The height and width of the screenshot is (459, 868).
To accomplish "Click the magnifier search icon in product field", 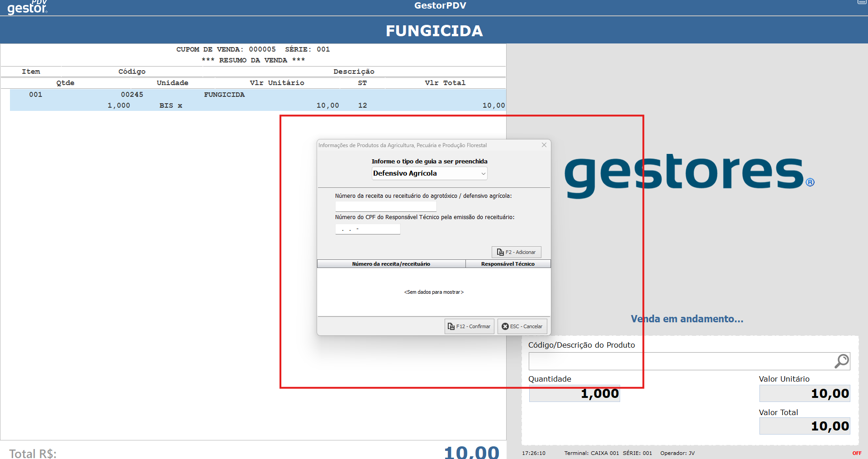I will (841, 361).
